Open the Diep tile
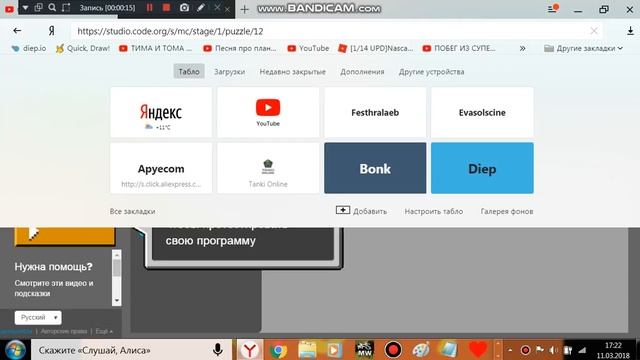 (x=482, y=168)
